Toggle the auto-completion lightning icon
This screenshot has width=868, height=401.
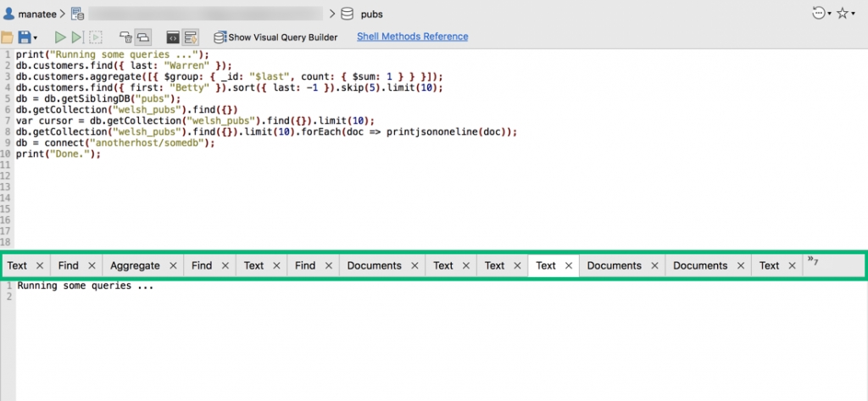[191, 37]
